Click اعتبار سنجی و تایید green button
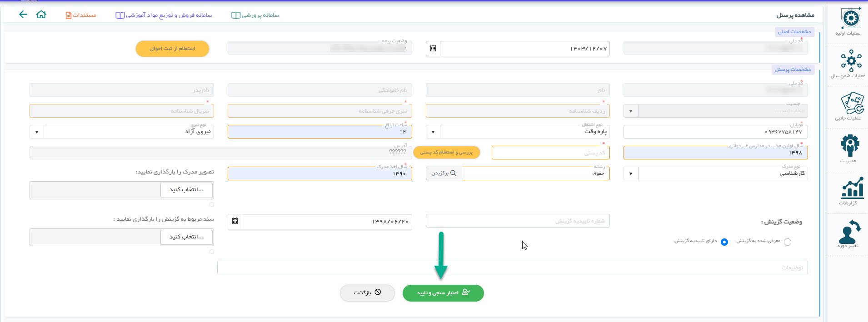Screen dimensions: 868x322 pyautogui.click(x=443, y=293)
